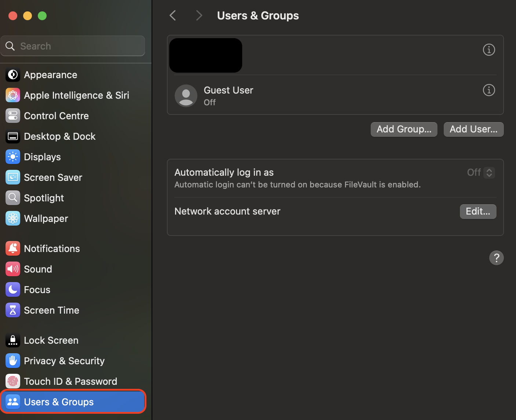Click the forward navigation arrow
This screenshot has width=516, height=420.
pos(199,15)
